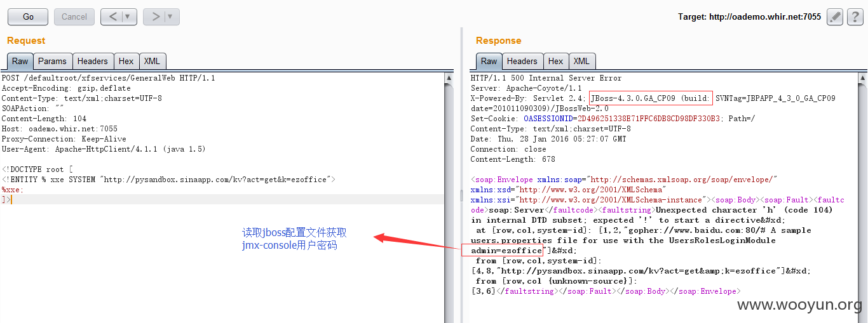This screenshot has height=323, width=868.
Task: Click the 'Content-Length: 678' response line
Action: (x=513, y=159)
